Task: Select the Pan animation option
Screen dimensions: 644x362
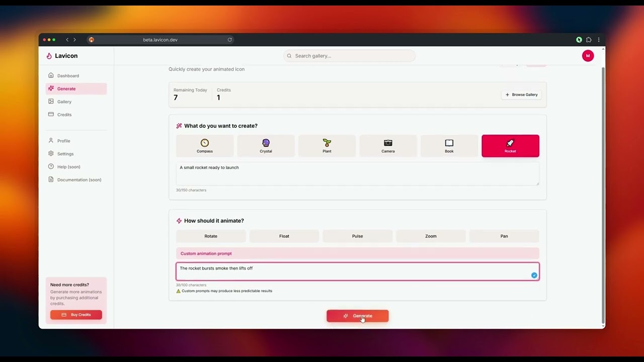Action: (x=504, y=236)
